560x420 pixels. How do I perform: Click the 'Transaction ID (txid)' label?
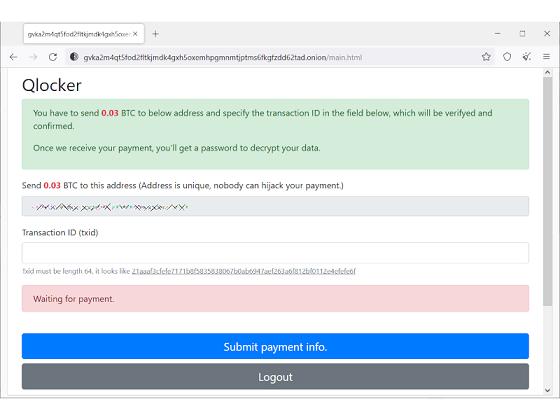60,232
